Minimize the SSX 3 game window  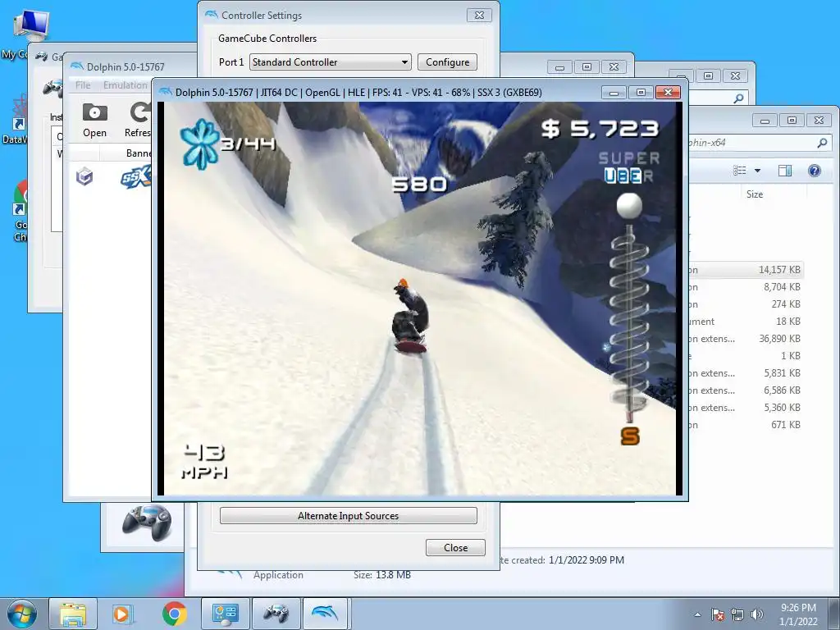[x=614, y=93]
